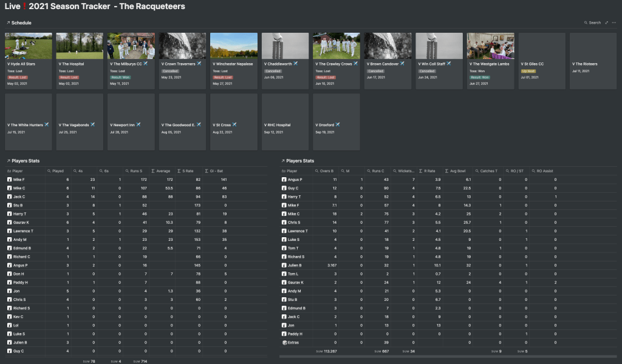Click the Extras row dice icon
The image size is (622, 364).
(x=284, y=343)
